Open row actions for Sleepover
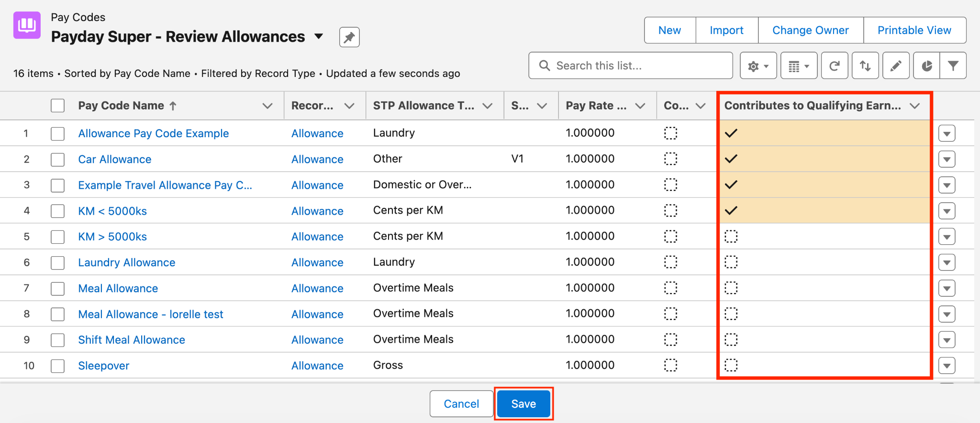The image size is (980, 423). coord(947,366)
